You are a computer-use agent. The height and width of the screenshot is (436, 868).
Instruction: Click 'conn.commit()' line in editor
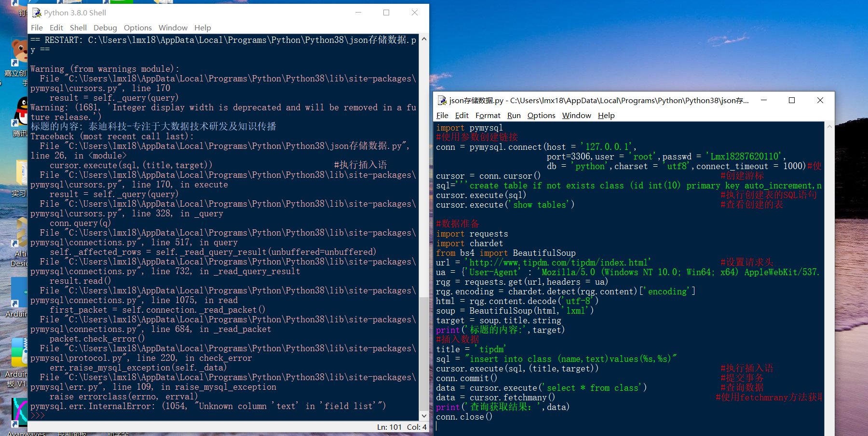pyautogui.click(x=466, y=378)
